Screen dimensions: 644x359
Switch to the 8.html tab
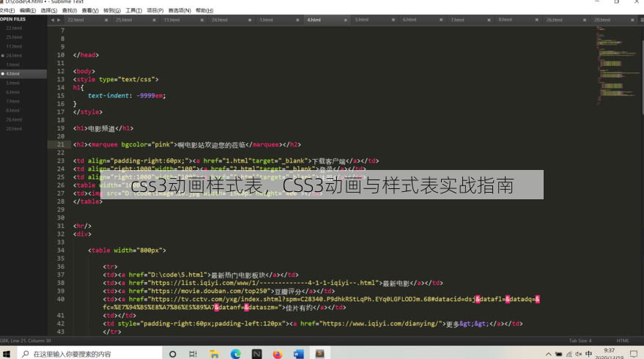(x=505, y=20)
